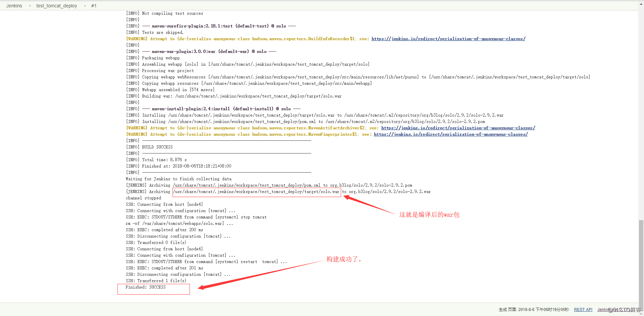
Task: Open the Jenkins breadcrumb home link
Action: coord(14,6)
